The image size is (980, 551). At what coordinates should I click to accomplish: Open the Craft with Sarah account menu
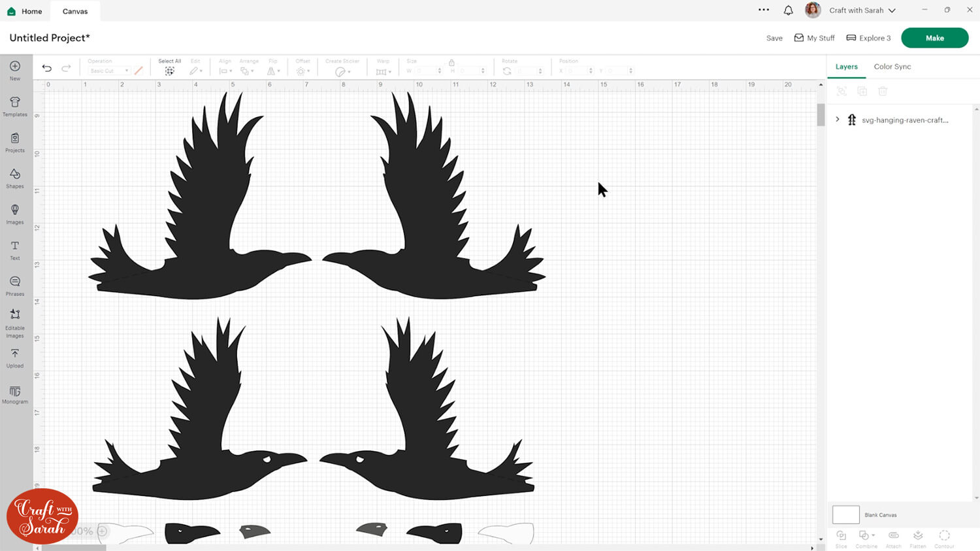[862, 10]
